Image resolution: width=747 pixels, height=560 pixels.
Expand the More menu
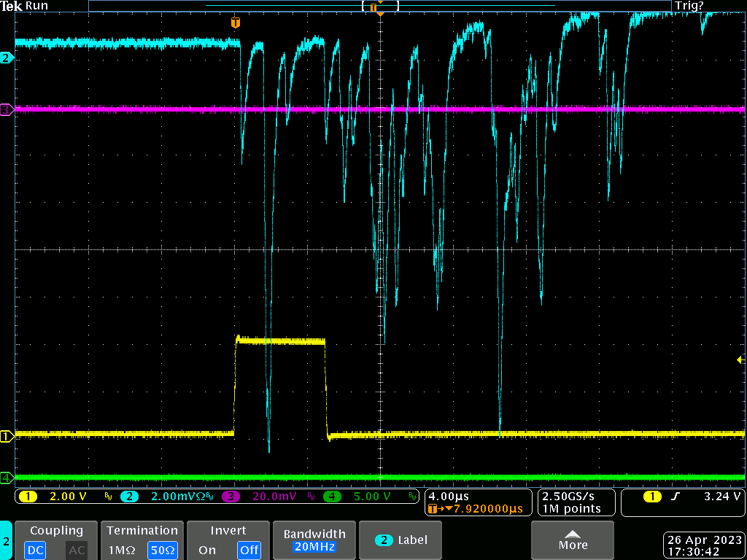point(572,540)
